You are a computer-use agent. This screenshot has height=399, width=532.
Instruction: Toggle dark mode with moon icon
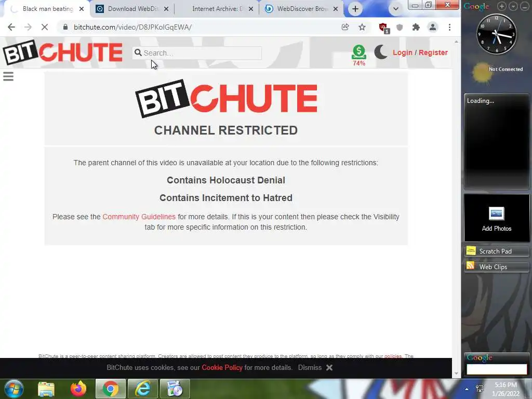coord(381,52)
